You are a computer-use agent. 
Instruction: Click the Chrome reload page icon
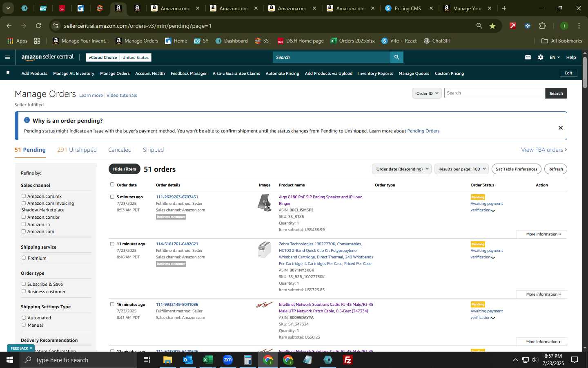point(38,26)
